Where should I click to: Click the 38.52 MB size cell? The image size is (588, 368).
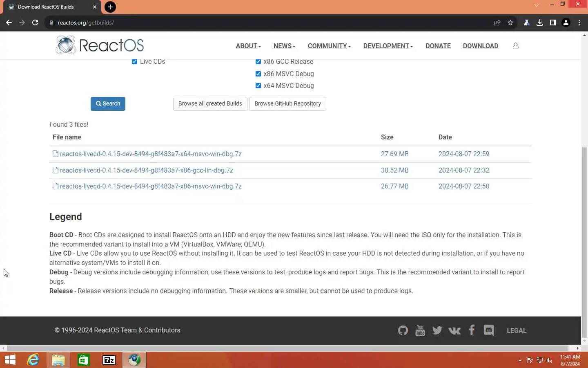[x=395, y=170]
